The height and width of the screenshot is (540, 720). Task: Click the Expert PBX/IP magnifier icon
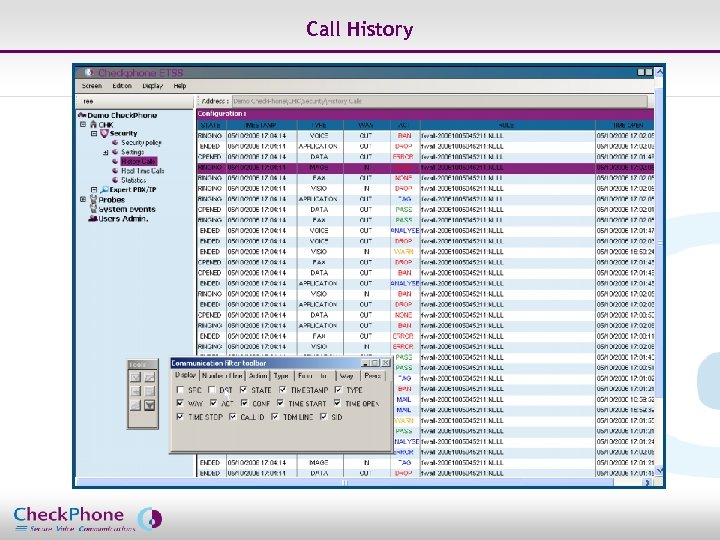tap(104, 189)
